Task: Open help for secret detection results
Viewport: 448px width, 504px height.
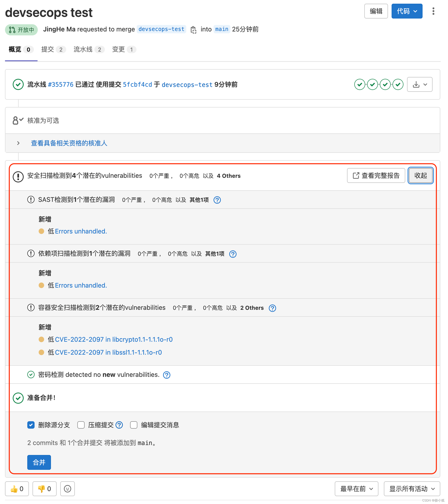Action: click(167, 375)
